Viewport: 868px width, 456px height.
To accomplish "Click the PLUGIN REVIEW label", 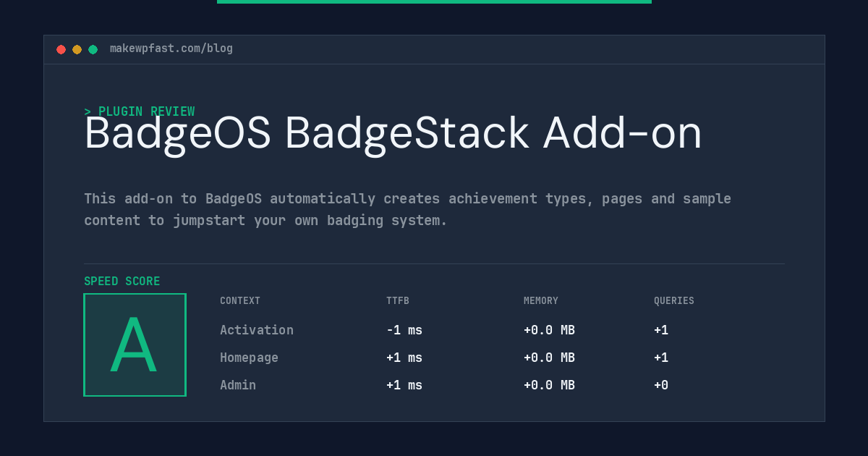I will 140,111.
